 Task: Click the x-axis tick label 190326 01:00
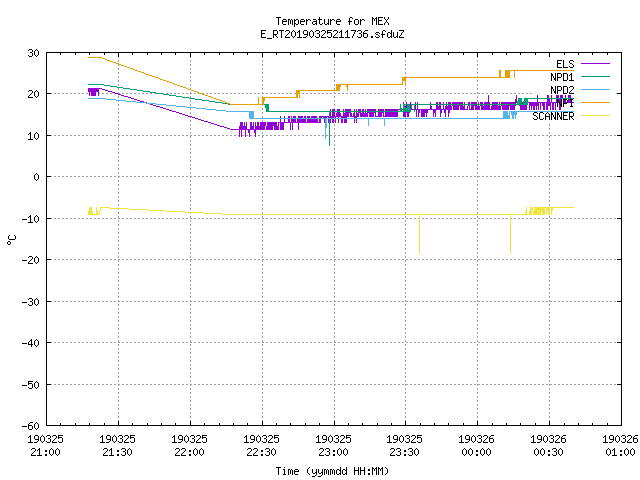pyautogui.click(x=620, y=446)
